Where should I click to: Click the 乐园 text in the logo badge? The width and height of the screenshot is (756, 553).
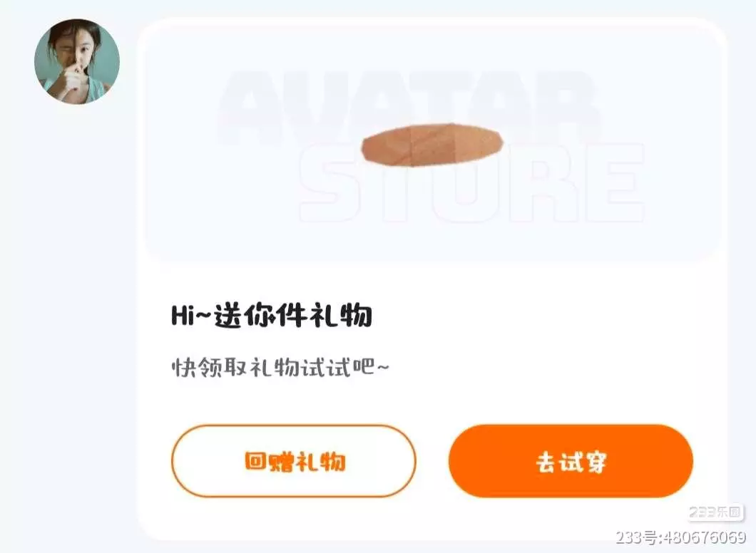(728, 512)
